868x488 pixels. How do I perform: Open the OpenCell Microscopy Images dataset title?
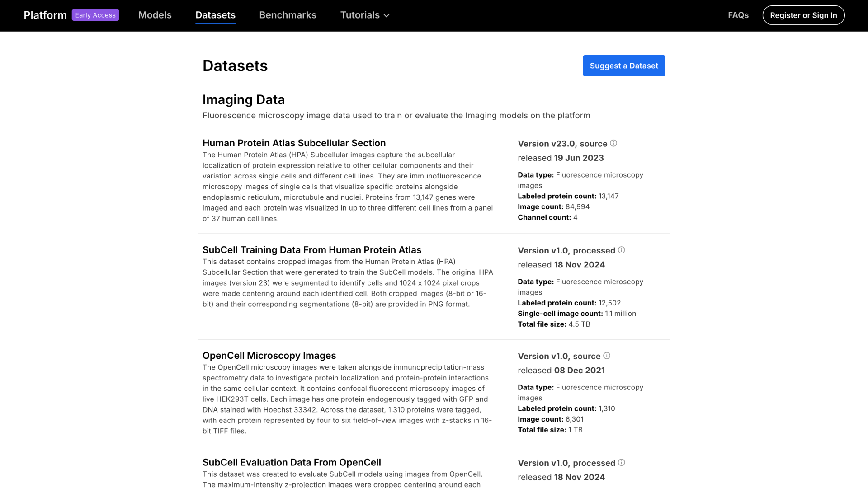click(x=269, y=356)
